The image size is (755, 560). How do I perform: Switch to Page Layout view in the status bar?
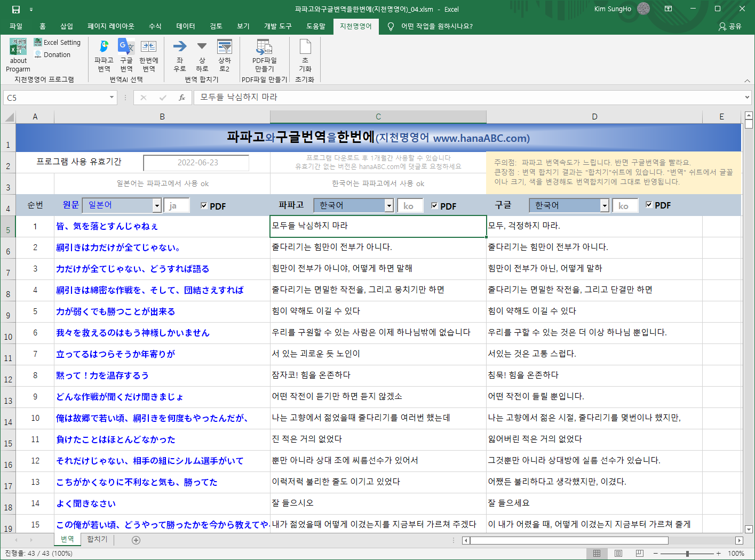[x=618, y=553]
